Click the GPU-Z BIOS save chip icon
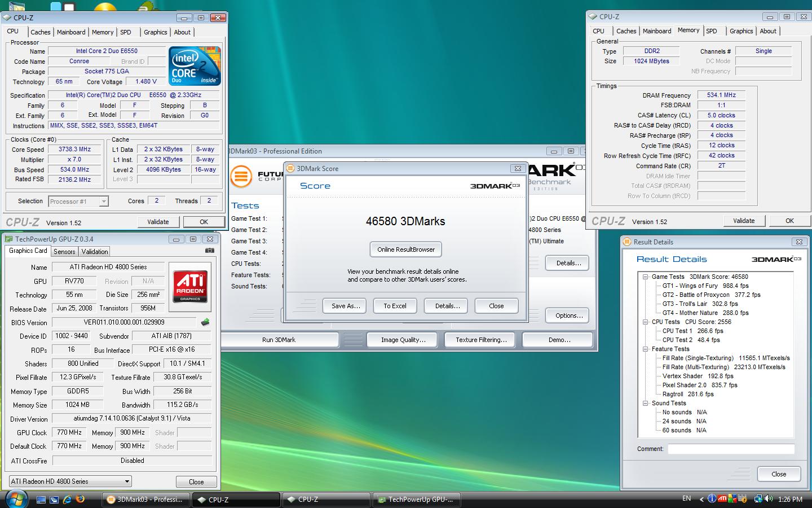812x508 pixels. 205,322
